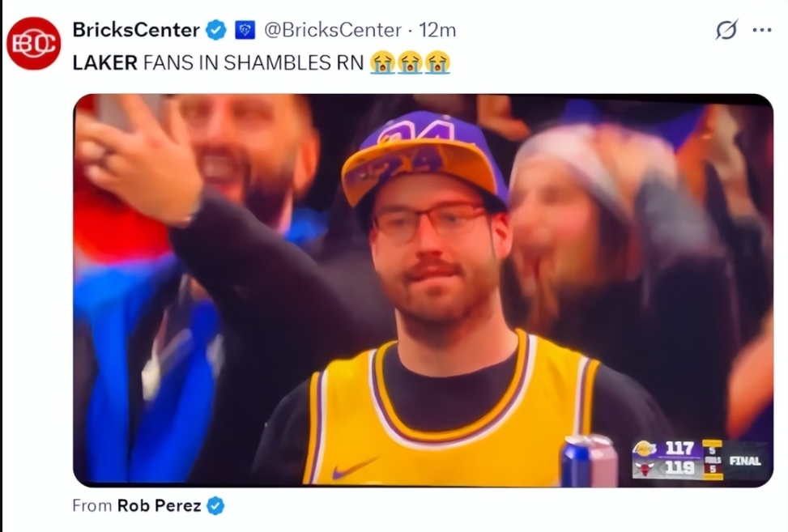This screenshot has width=788, height=532.
Task: Click the BricksCenter display name
Action: pos(136,30)
